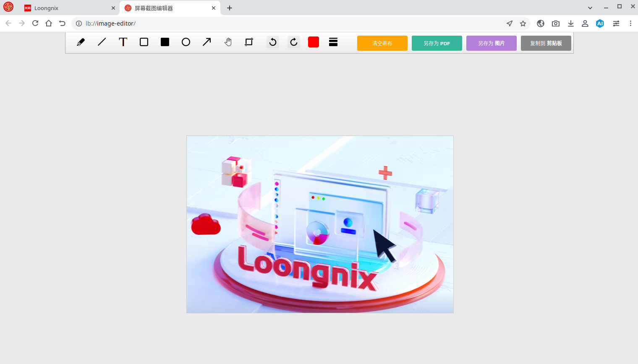Image resolution: width=638 pixels, height=364 pixels.
Task: Click 另存为 图片 button
Action: tap(492, 43)
